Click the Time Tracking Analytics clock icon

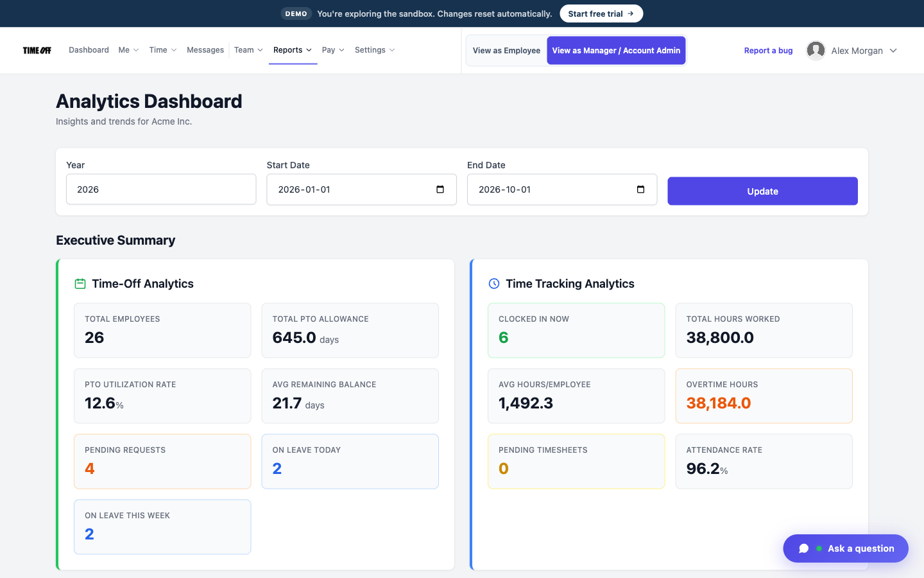coord(494,284)
